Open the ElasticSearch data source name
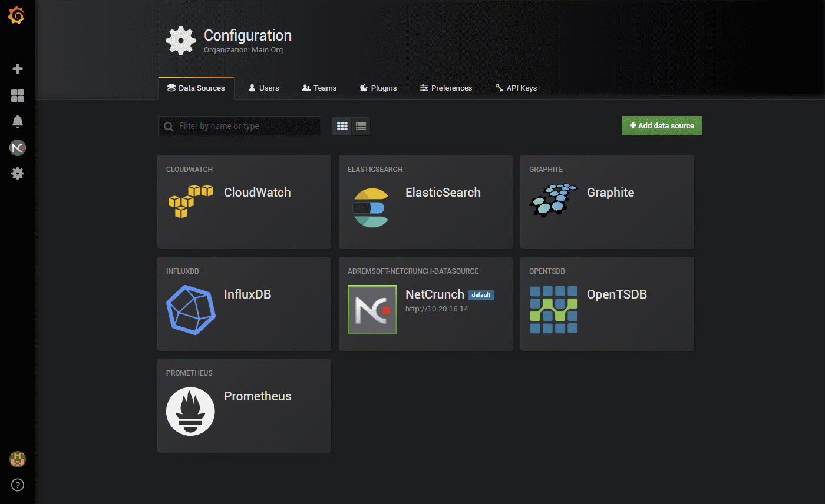The height and width of the screenshot is (504, 825). [x=443, y=193]
